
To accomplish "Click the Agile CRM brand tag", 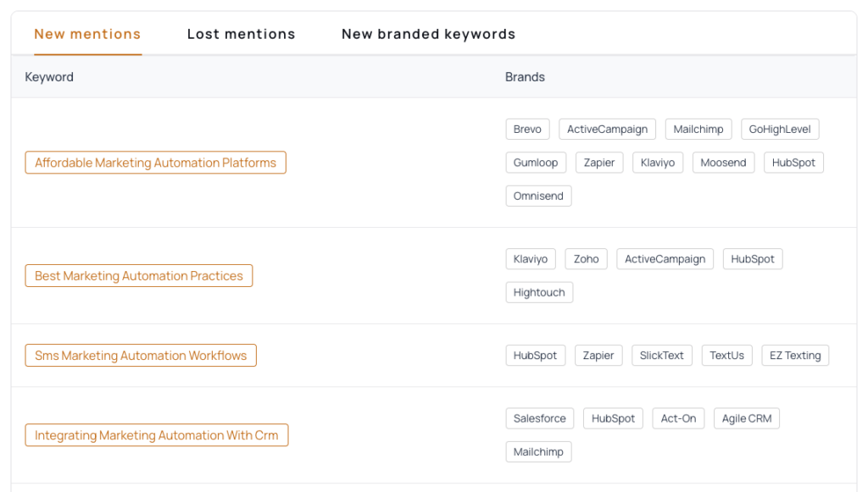I will click(x=746, y=418).
